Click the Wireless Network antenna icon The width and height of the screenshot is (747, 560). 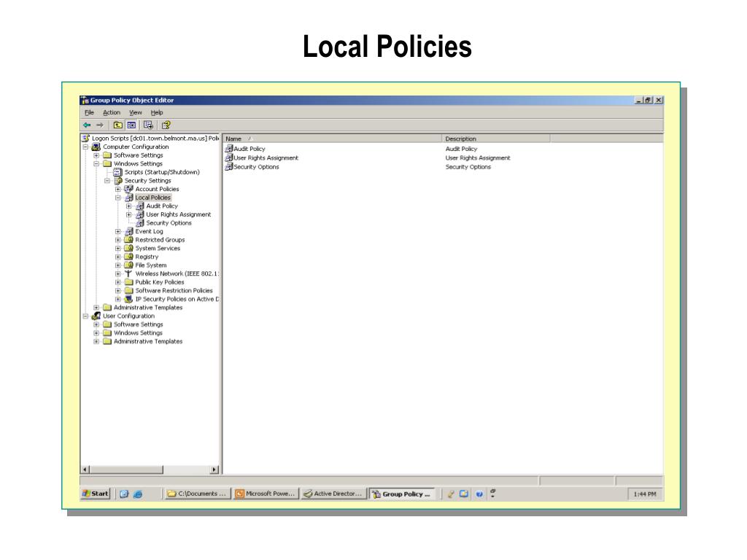pyautogui.click(x=128, y=273)
